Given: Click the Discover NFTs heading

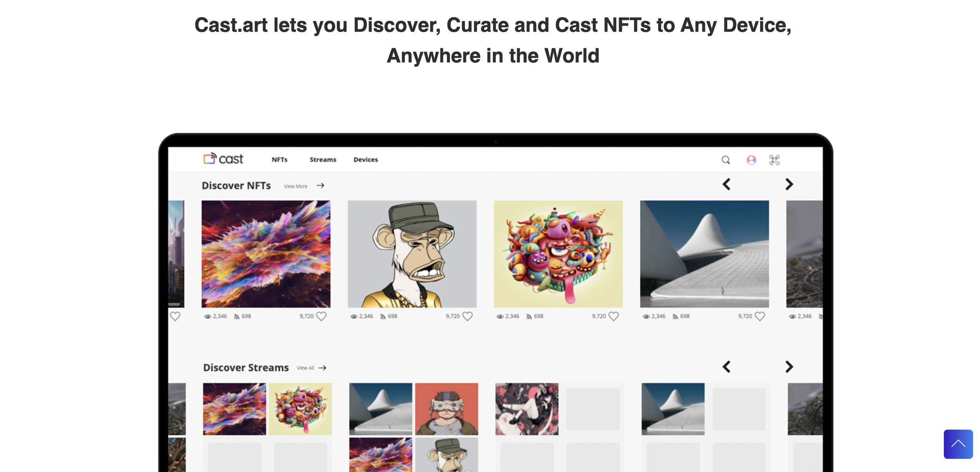Looking at the screenshot, I should coord(236,185).
